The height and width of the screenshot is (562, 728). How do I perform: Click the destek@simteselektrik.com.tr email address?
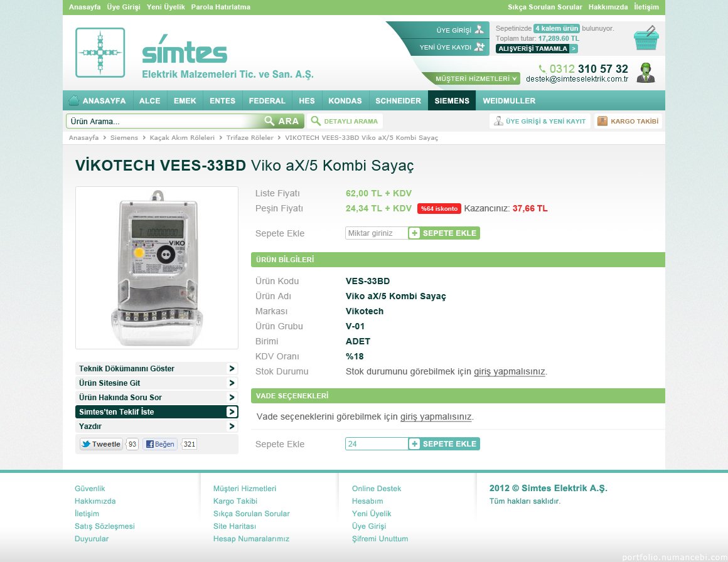(x=577, y=79)
